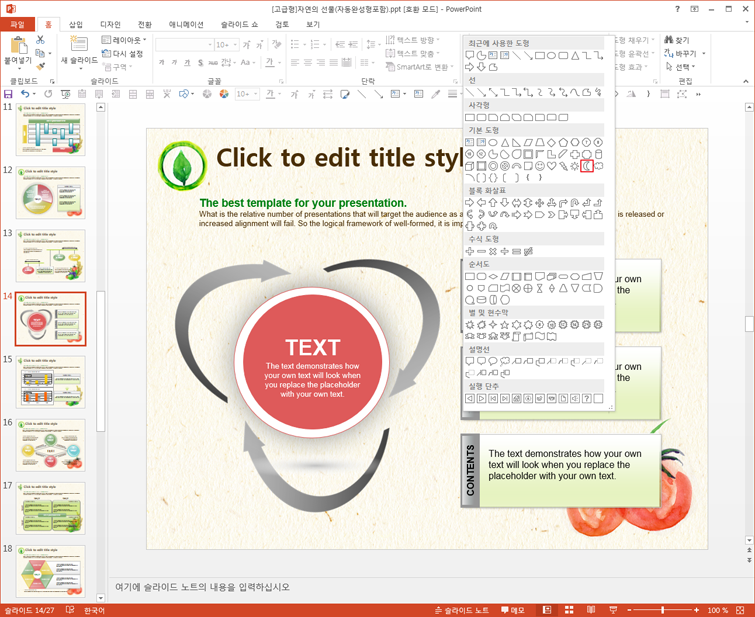Select the Plus math shape under 수식 도형
The image size is (755, 617).
coord(469,251)
